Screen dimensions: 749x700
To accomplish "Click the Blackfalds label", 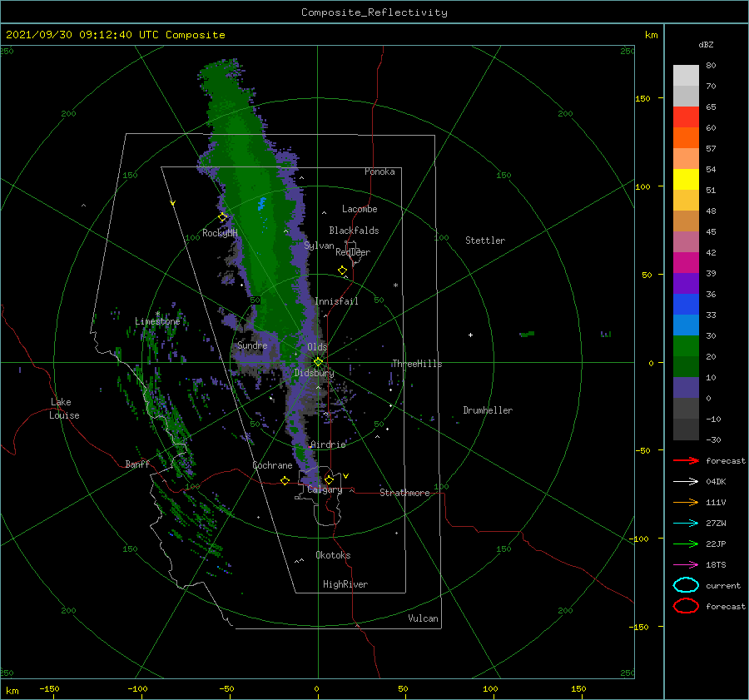I will tap(354, 231).
